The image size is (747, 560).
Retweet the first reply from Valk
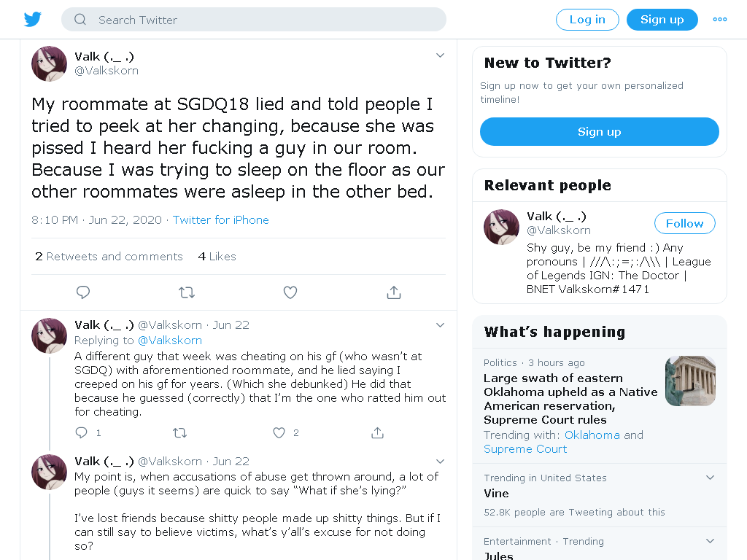pyautogui.click(x=179, y=432)
